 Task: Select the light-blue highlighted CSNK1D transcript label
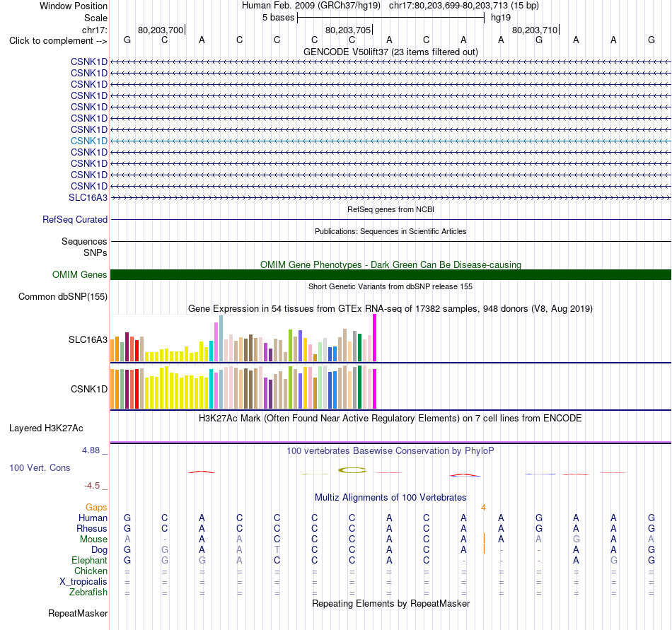89,141
